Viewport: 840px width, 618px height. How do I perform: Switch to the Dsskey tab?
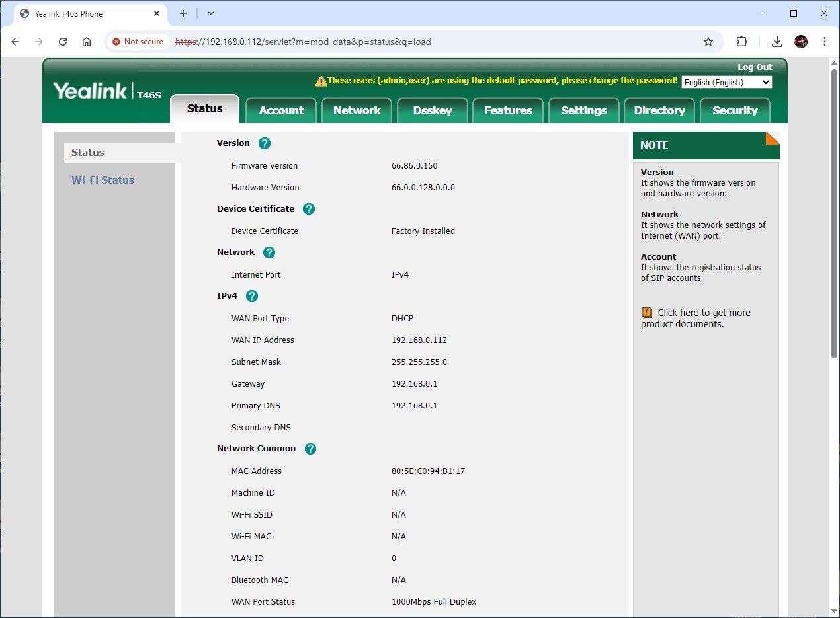coord(433,110)
